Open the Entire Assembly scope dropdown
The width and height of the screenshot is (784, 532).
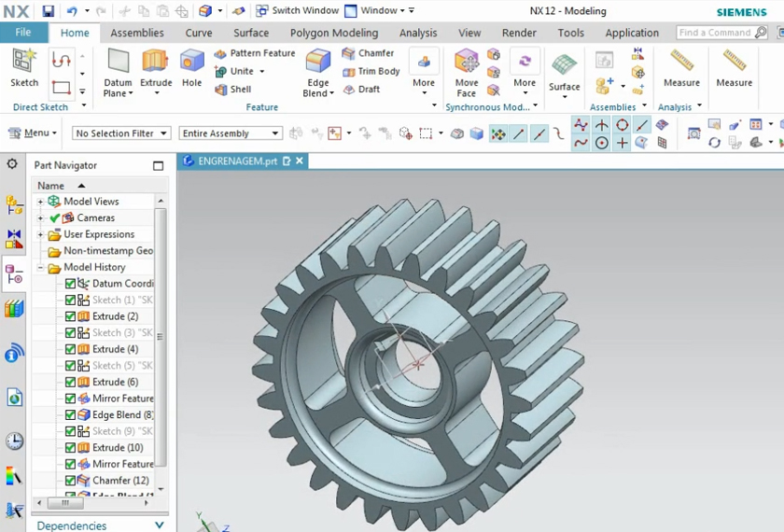[x=229, y=133]
